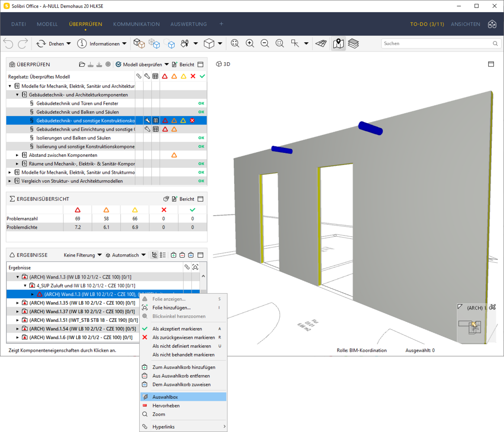Toggle critical red triangle filter in ruleset header
This screenshot has height=432, width=504.
[165, 76]
